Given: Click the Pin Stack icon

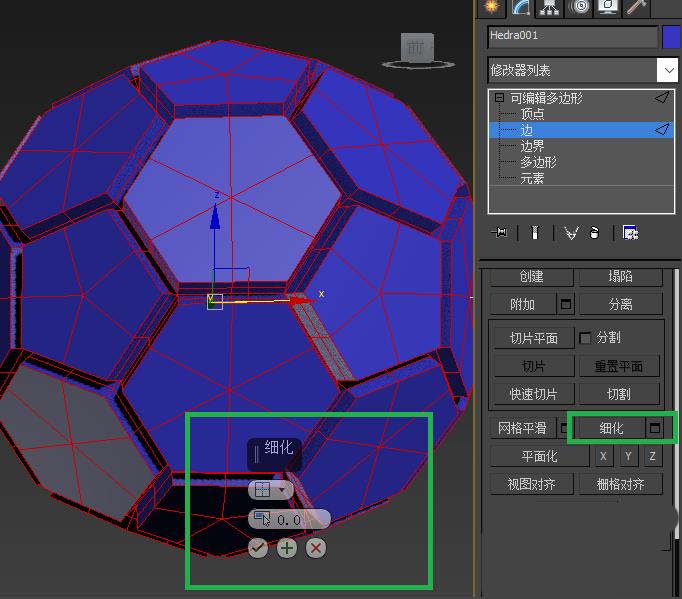Looking at the screenshot, I should pyautogui.click(x=500, y=233).
